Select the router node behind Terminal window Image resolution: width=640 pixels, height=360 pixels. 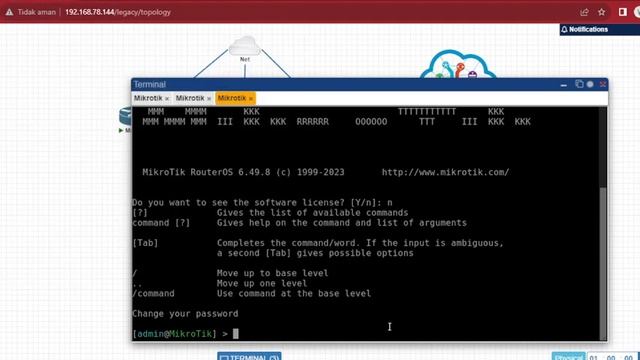point(125,116)
